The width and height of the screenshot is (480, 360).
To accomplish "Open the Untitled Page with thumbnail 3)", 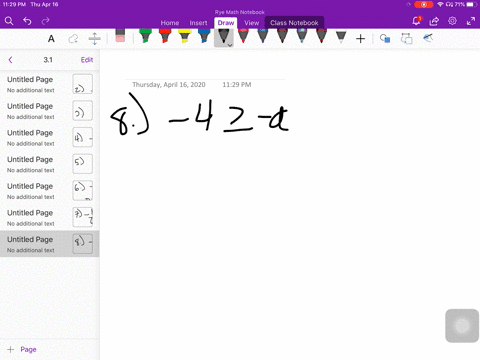I will coord(50,111).
